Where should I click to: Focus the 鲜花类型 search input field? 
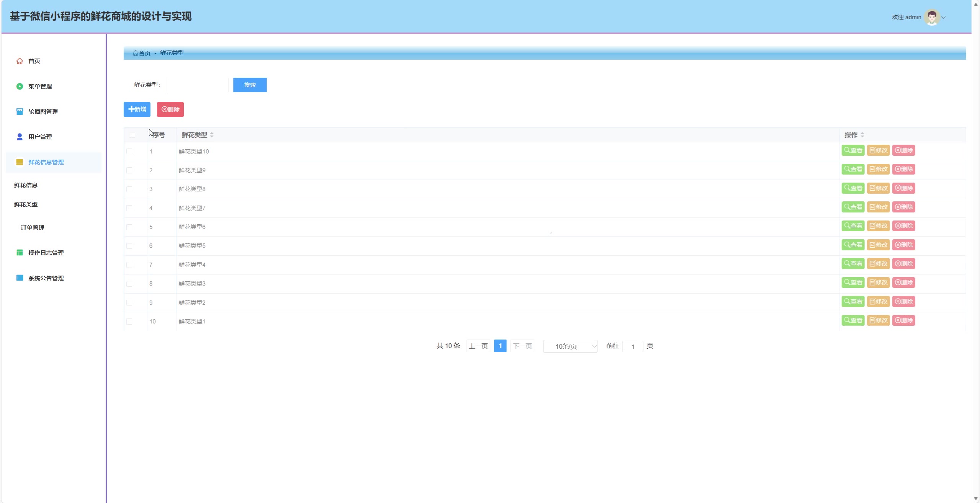197,85
